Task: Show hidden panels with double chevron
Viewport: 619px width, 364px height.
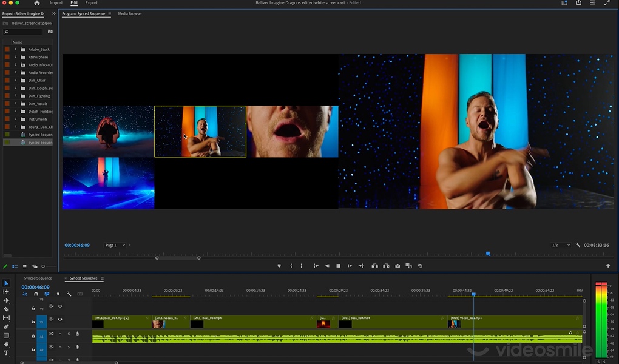Action: (54, 13)
